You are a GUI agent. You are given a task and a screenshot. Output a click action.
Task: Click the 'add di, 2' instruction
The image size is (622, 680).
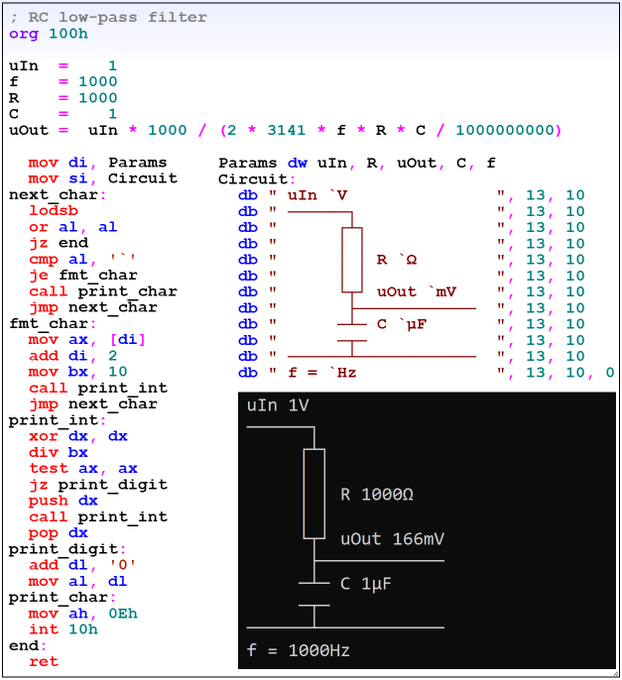click(x=73, y=356)
